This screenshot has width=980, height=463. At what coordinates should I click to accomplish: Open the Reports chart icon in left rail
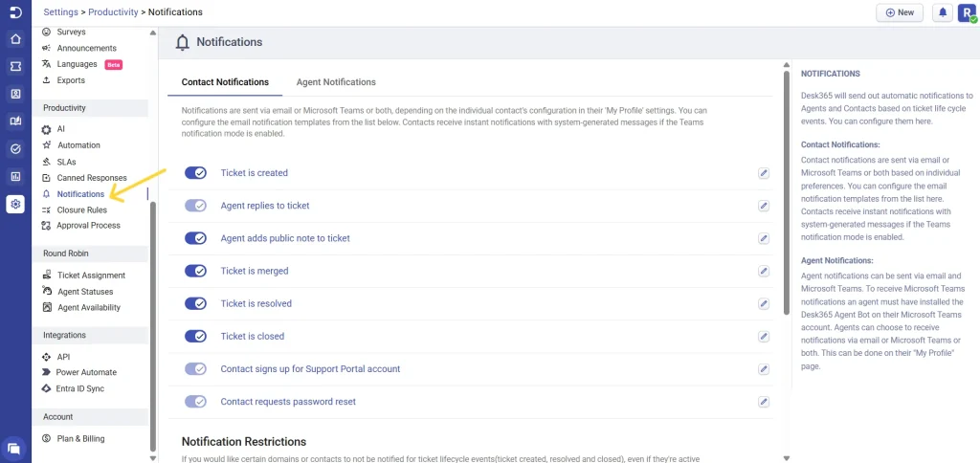tap(15, 176)
